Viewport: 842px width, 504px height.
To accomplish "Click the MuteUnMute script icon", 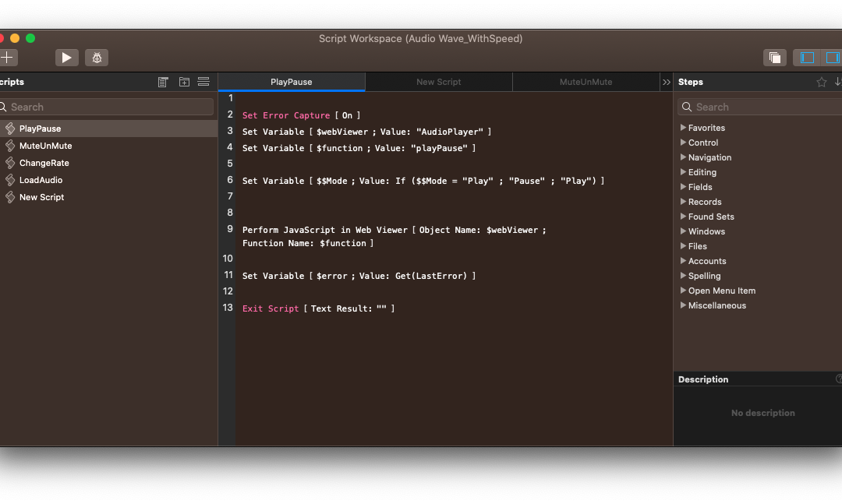I will click(10, 146).
